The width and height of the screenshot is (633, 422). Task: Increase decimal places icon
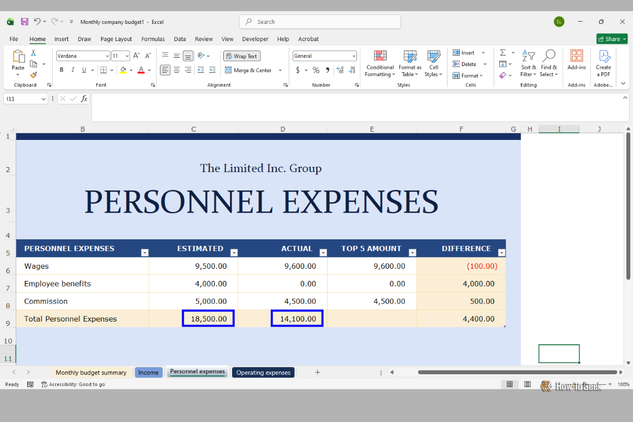[340, 70]
